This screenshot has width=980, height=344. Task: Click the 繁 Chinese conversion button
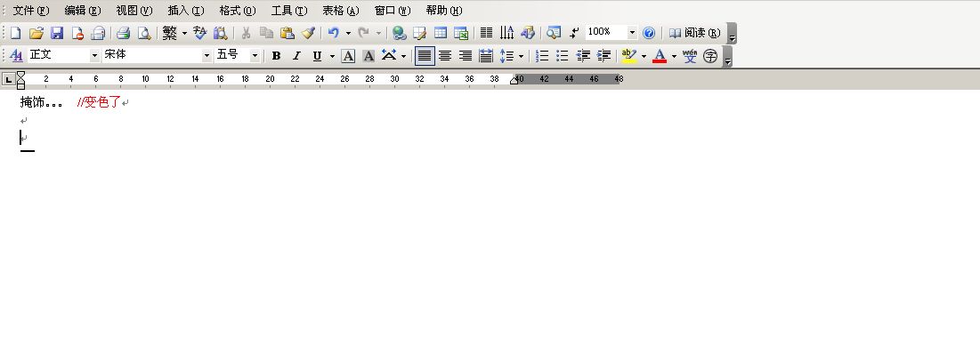(169, 33)
